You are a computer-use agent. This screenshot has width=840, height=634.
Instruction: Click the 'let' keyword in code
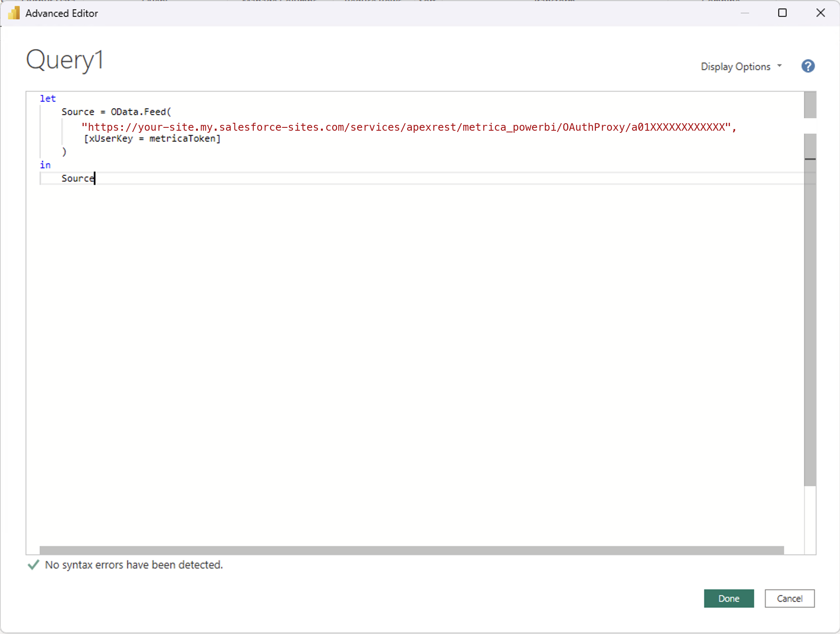(x=47, y=99)
